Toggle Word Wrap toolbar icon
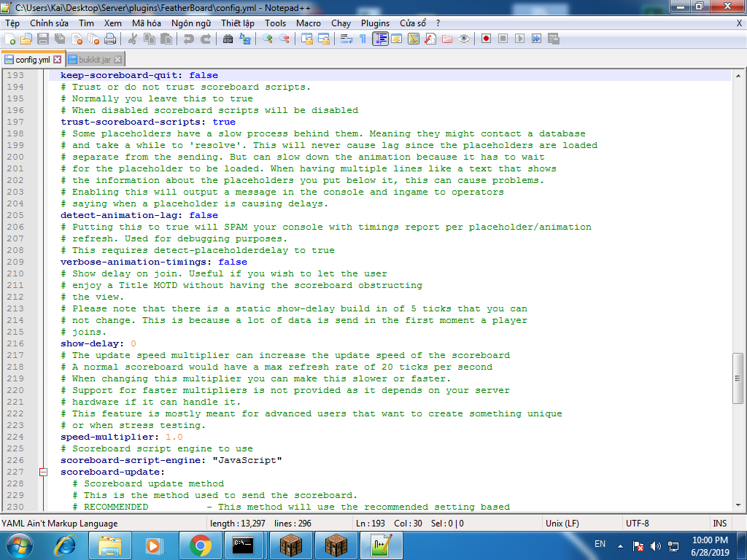Screen dimensions: 747x560 pyautogui.click(x=347, y=39)
